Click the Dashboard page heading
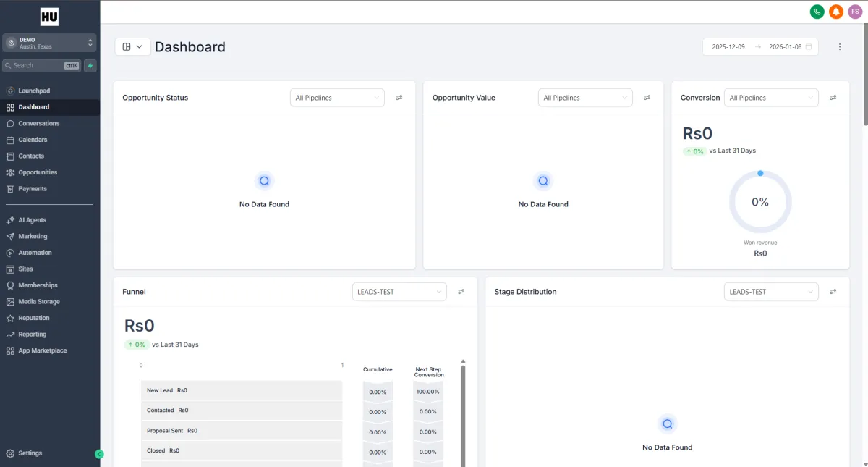 190,47
